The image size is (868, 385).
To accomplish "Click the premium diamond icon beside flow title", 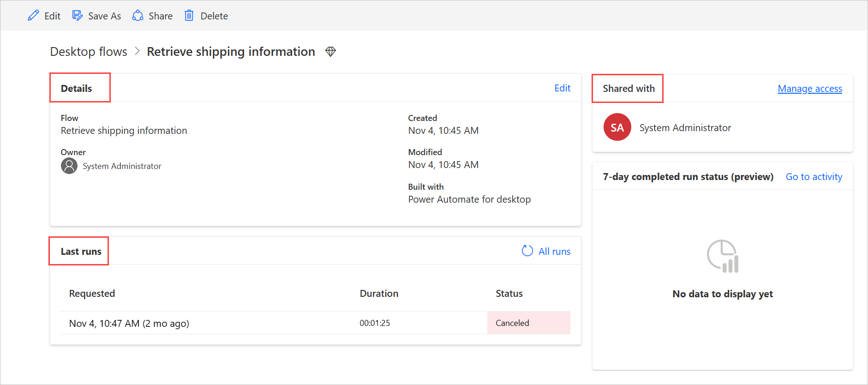I will (330, 52).
